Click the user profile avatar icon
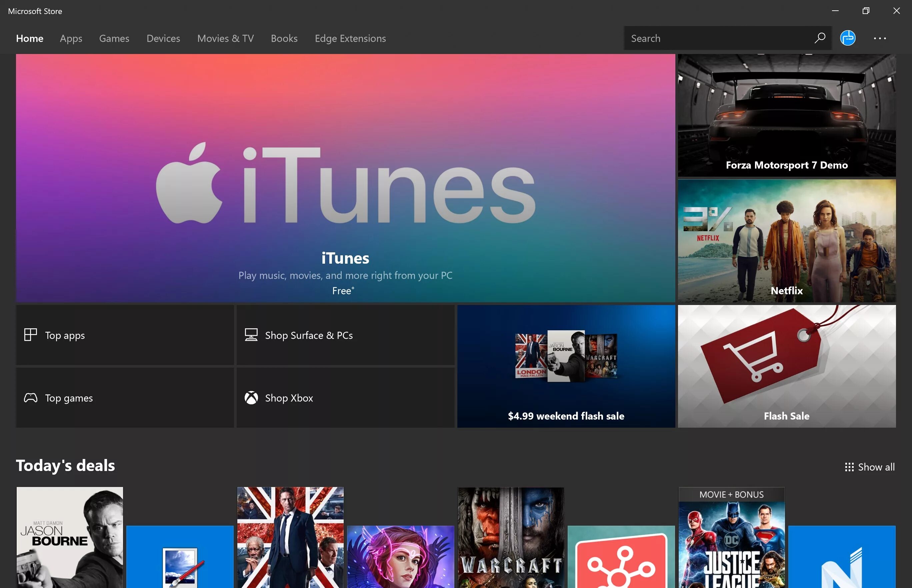912x588 pixels. (x=848, y=38)
